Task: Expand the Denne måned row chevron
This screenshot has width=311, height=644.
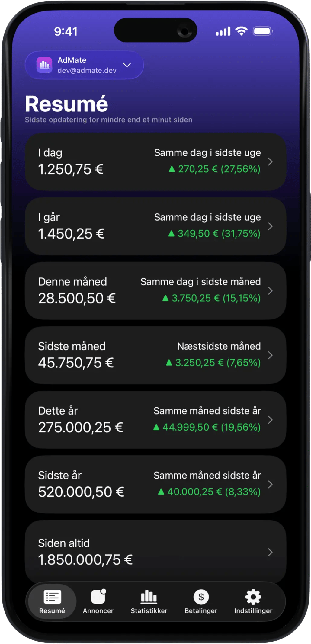Action: [270, 291]
